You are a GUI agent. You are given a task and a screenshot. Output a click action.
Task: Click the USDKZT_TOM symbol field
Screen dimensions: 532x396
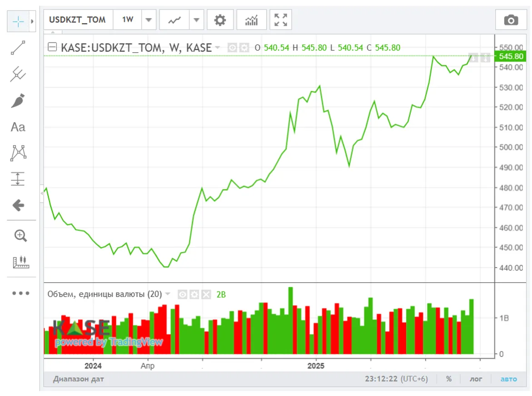tap(78, 20)
